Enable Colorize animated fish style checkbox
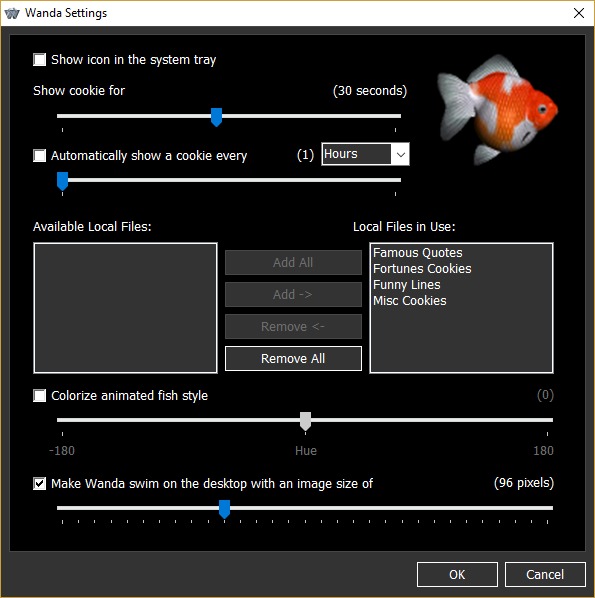Screen dimensions: 595x598 tap(40, 395)
